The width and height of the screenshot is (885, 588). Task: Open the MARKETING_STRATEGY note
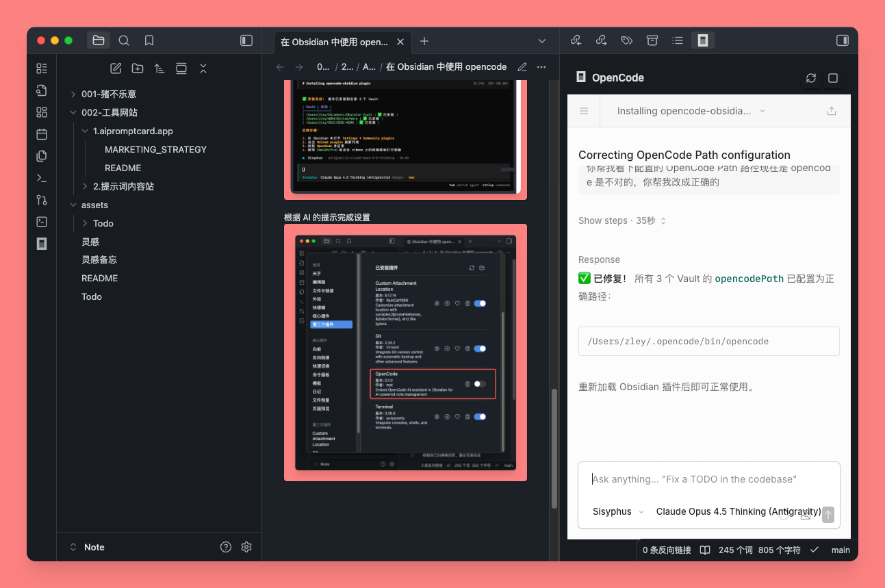pos(155,149)
